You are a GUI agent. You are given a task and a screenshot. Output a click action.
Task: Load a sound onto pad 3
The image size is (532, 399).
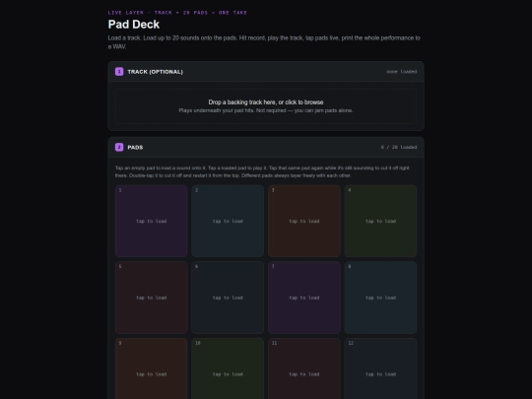point(304,221)
